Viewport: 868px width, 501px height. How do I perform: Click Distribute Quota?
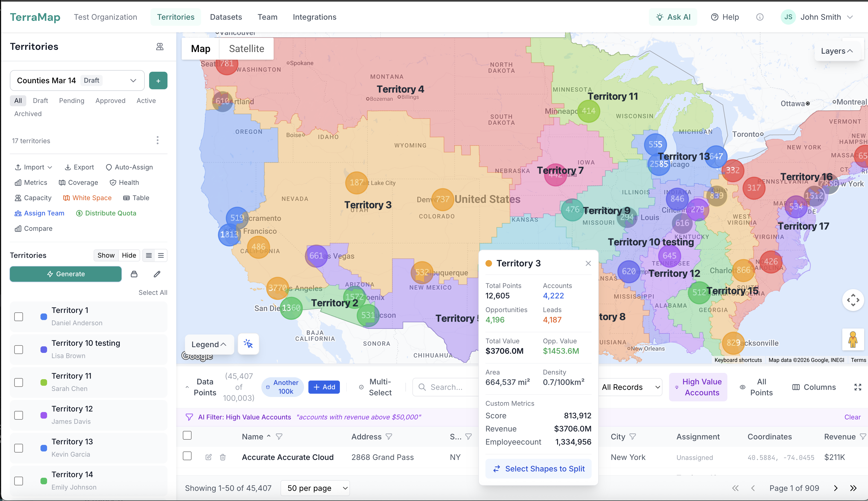point(106,213)
